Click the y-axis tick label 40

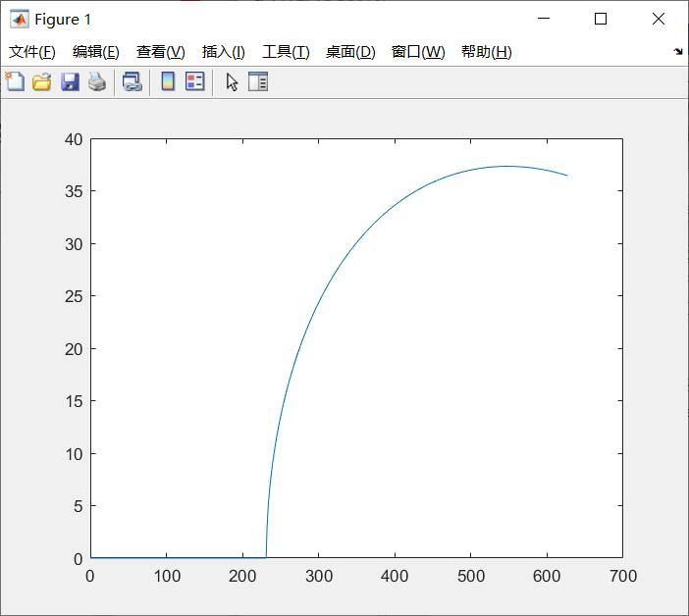pyautogui.click(x=74, y=139)
